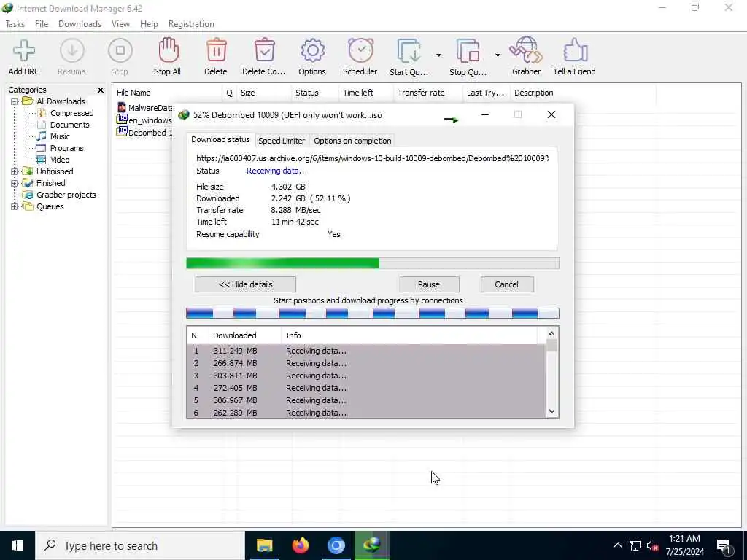
Task: Open Chrome from taskbar
Action: click(336, 545)
